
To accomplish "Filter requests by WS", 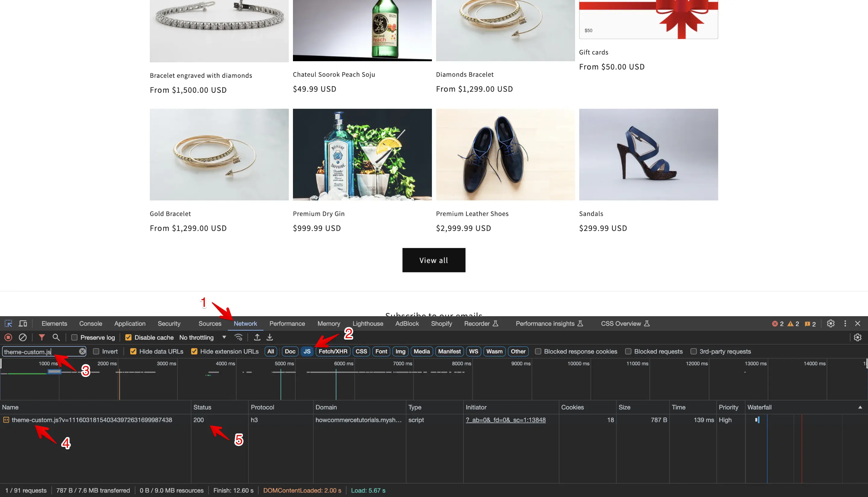I will 473,351.
